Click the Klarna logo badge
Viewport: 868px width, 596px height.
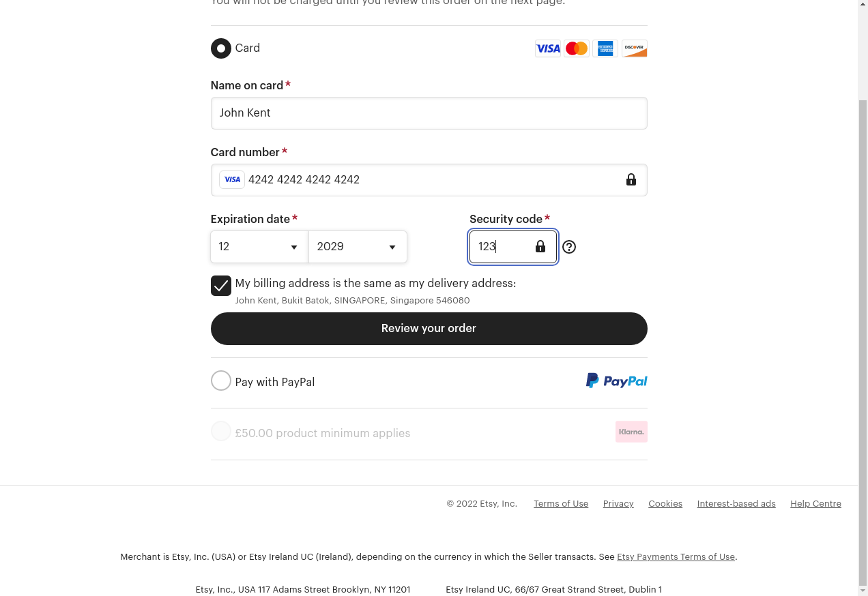[631, 432]
